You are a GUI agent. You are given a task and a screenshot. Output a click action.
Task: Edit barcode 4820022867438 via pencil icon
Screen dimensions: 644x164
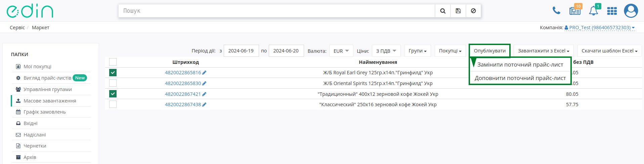click(204, 105)
